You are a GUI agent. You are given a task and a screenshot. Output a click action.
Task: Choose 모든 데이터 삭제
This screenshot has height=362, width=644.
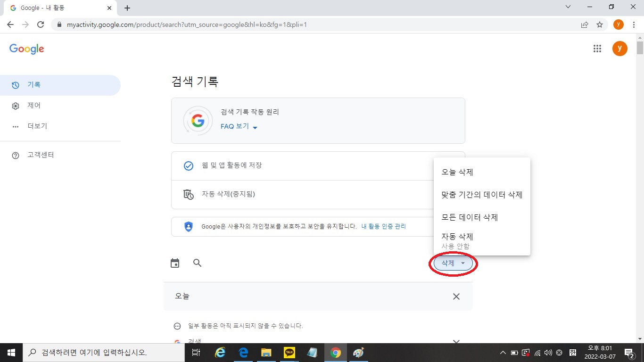[482, 217]
